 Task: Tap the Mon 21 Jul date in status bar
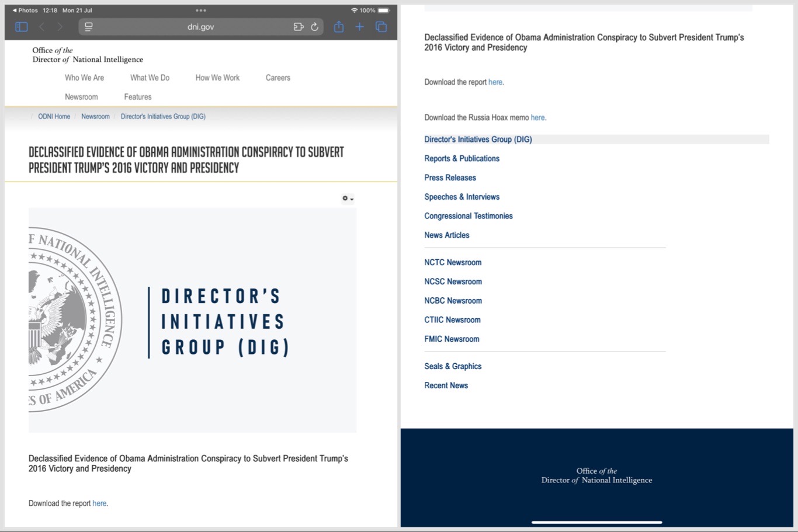pos(77,11)
